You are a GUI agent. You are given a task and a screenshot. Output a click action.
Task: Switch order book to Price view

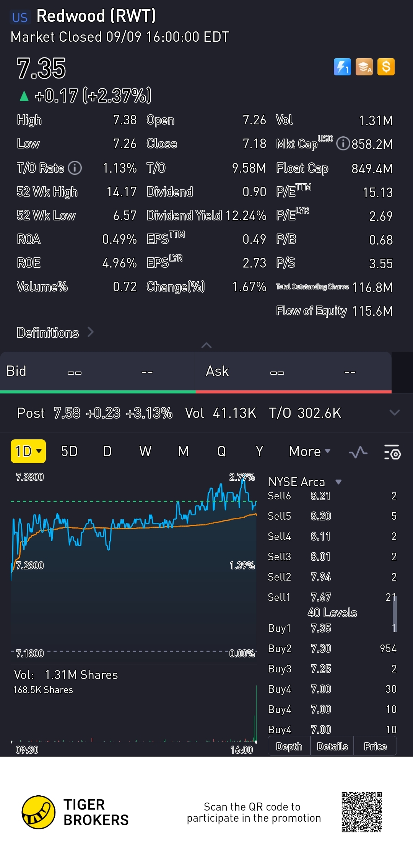(x=375, y=746)
